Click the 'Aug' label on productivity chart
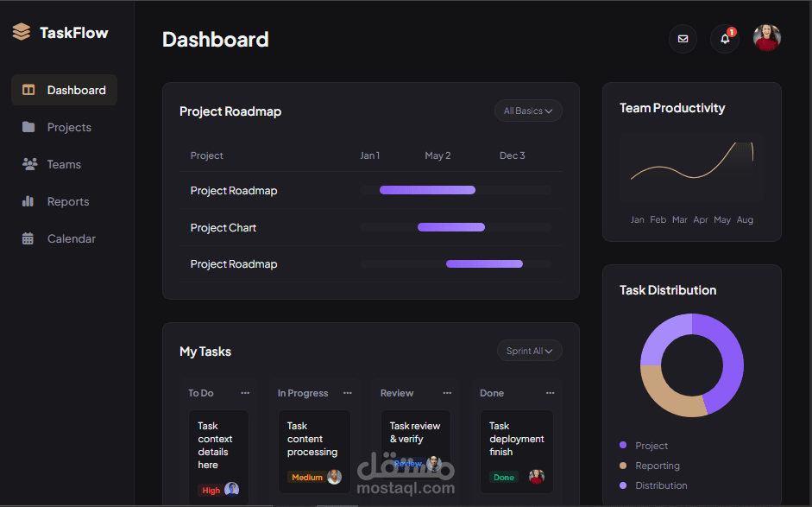 [745, 219]
